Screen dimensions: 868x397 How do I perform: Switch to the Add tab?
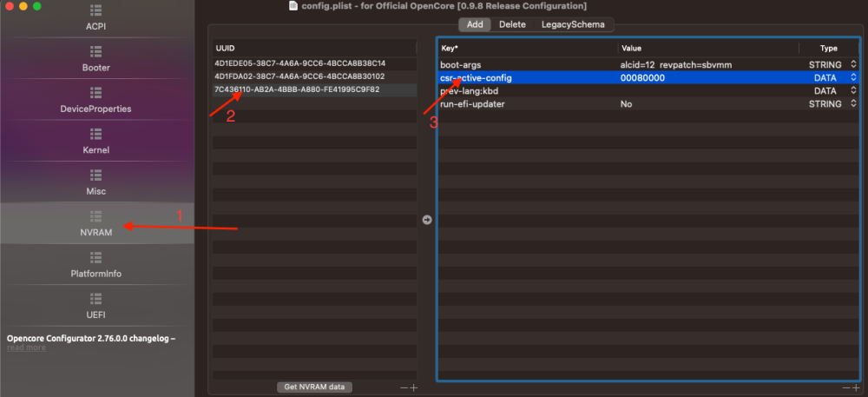[475, 24]
